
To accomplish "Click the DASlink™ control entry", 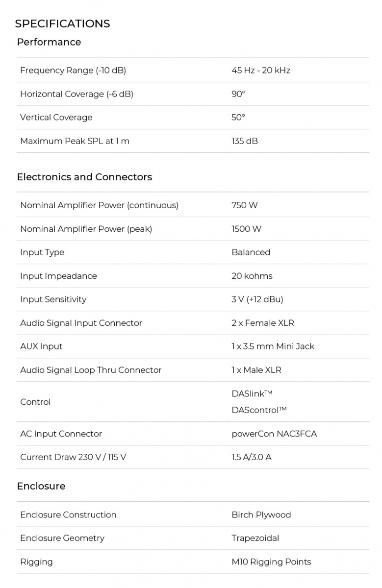I will coord(252,393).
